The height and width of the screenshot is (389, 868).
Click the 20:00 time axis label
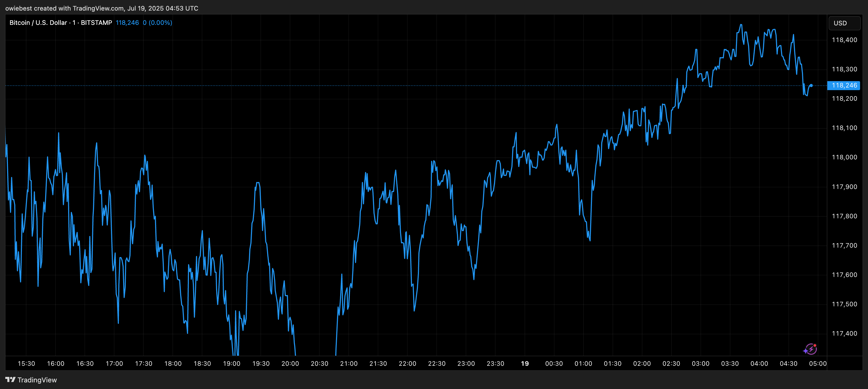[290, 364]
